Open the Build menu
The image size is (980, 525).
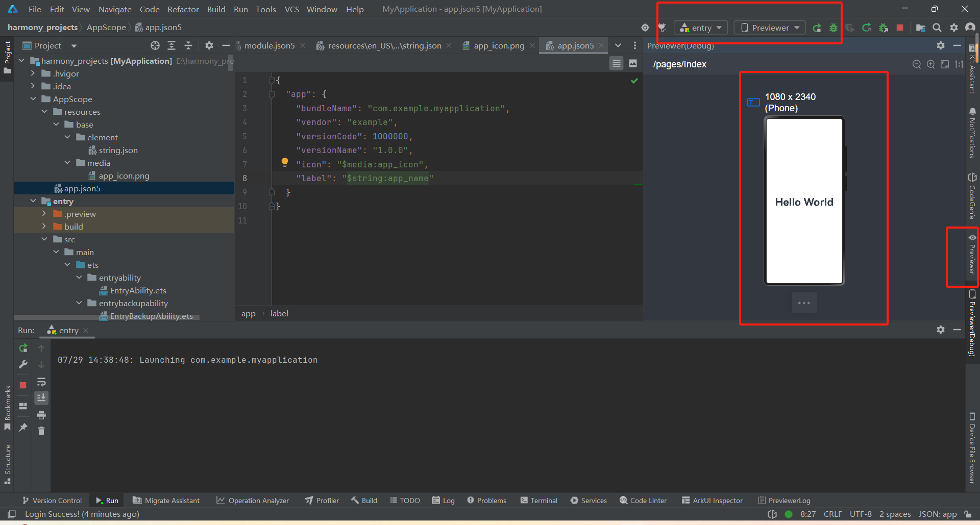click(216, 9)
